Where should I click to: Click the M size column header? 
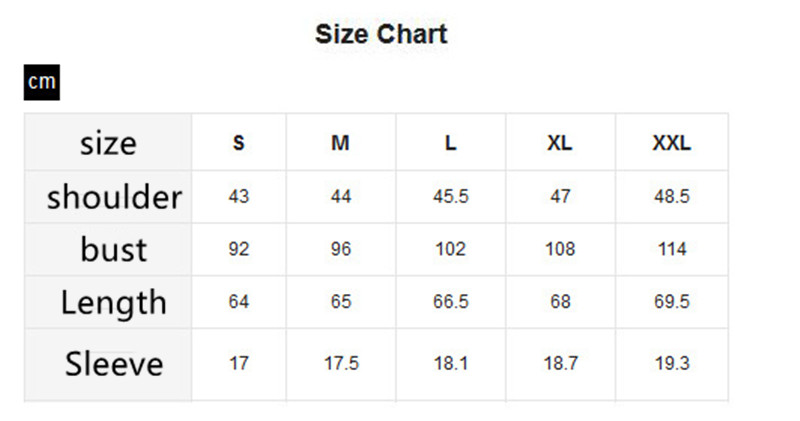coord(341,143)
